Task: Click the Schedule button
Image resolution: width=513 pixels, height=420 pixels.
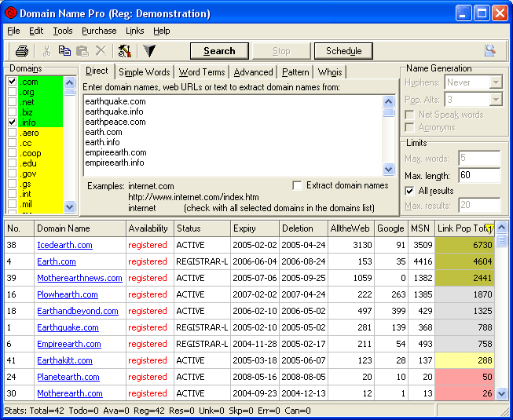Action: (344, 51)
